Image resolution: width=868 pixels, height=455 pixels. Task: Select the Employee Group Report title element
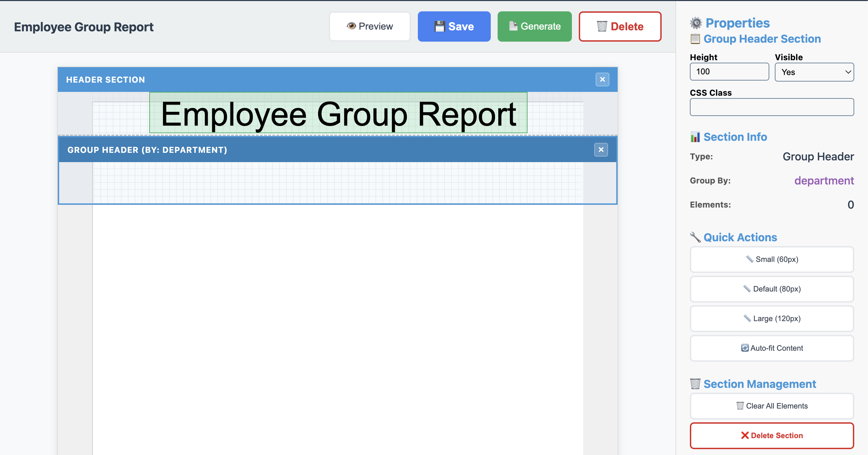[x=338, y=114]
